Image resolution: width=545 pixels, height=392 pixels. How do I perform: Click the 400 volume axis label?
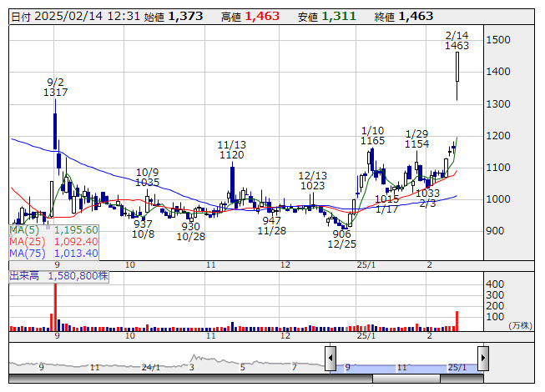(x=495, y=284)
